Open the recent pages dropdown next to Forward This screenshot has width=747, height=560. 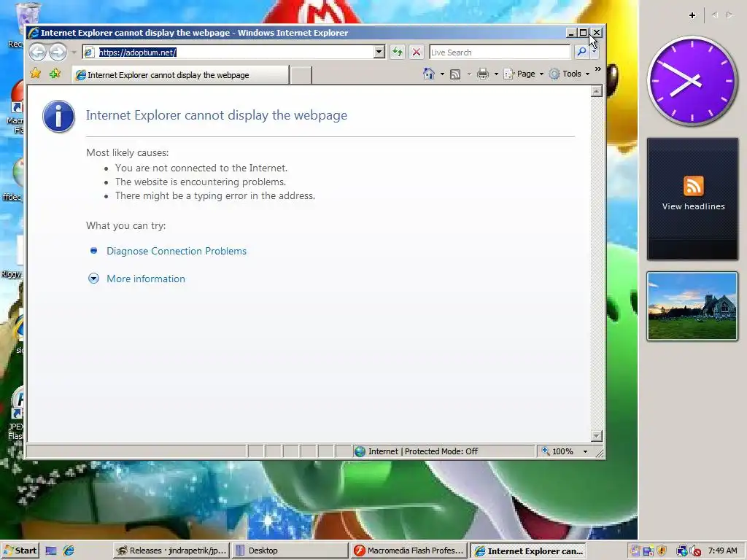click(x=74, y=52)
